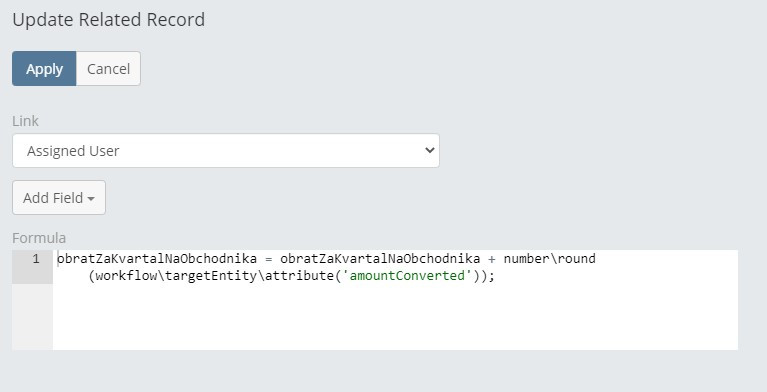The width and height of the screenshot is (767, 392).
Task: Cancel the Update Related Record dialog
Action: tap(108, 69)
